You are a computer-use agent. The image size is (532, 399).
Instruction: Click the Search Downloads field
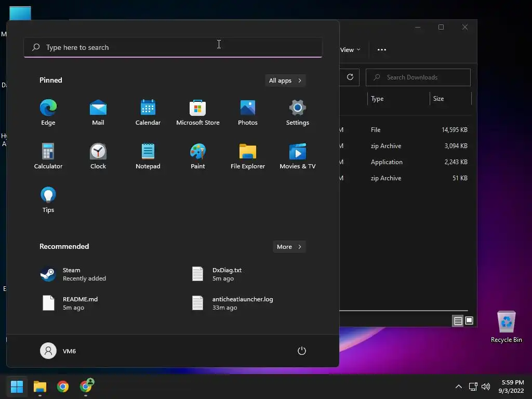(x=418, y=77)
